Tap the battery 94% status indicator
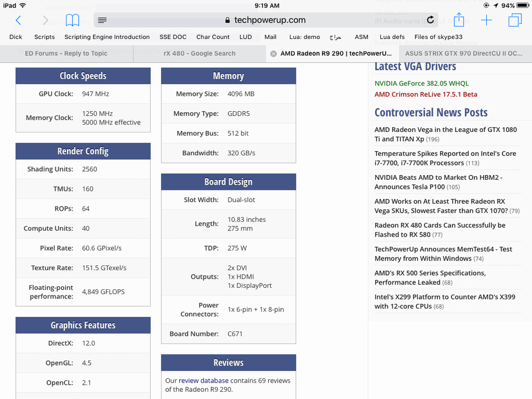 tap(515, 5)
